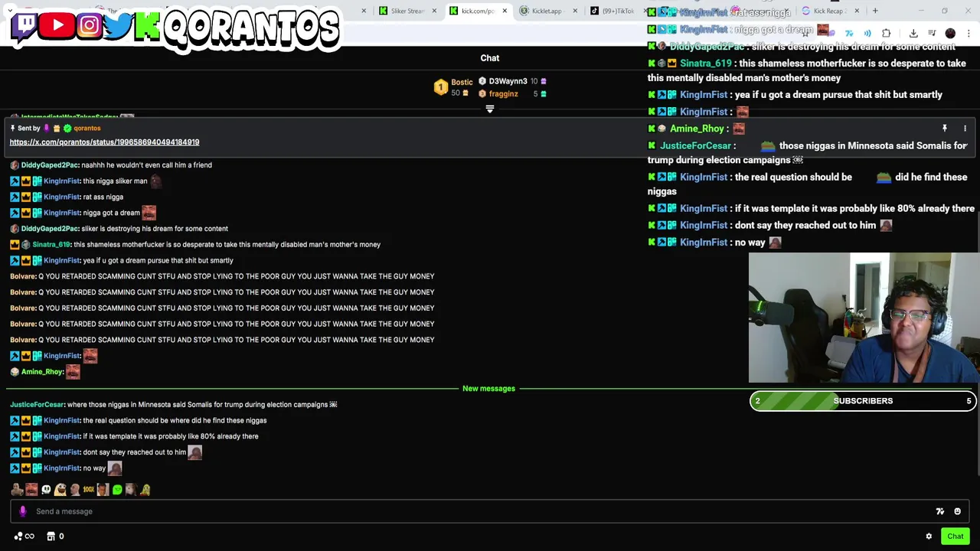
Task: Open Sinatra_619's user card
Action: (x=51, y=245)
